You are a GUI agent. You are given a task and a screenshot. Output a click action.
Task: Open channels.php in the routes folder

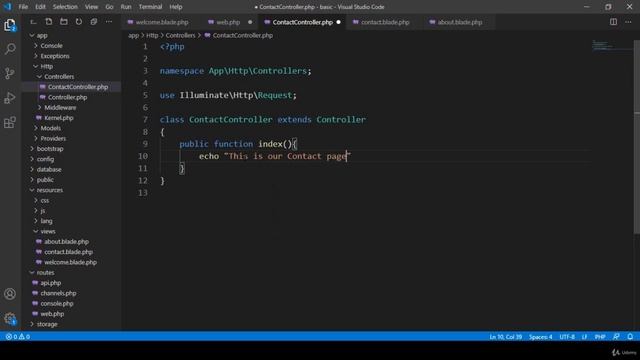(58, 293)
